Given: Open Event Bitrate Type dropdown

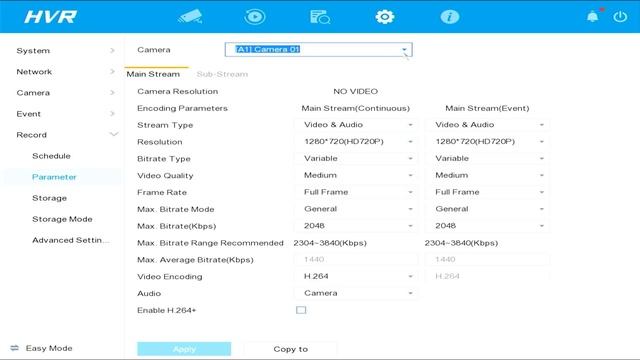Looking at the screenshot, I should tap(487, 158).
